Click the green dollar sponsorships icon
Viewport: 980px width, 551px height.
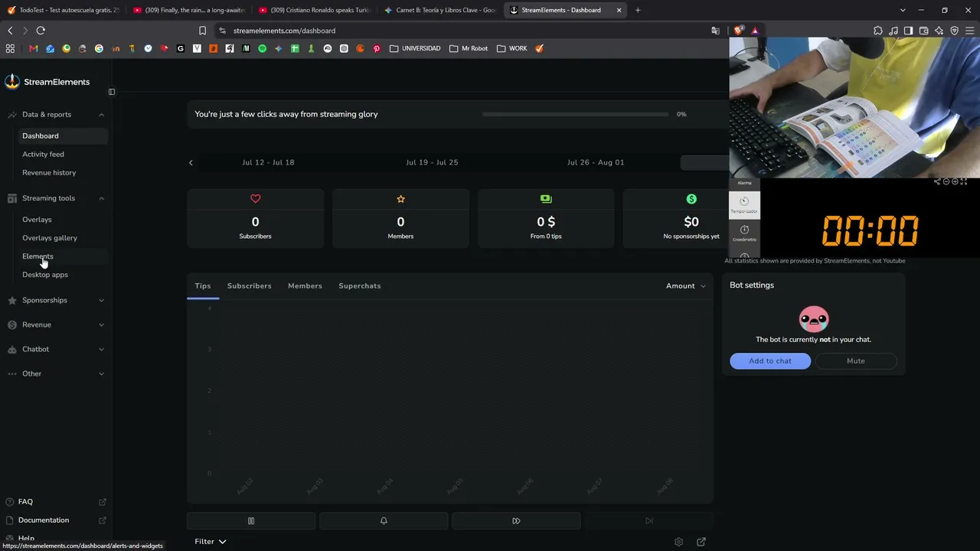(x=691, y=199)
